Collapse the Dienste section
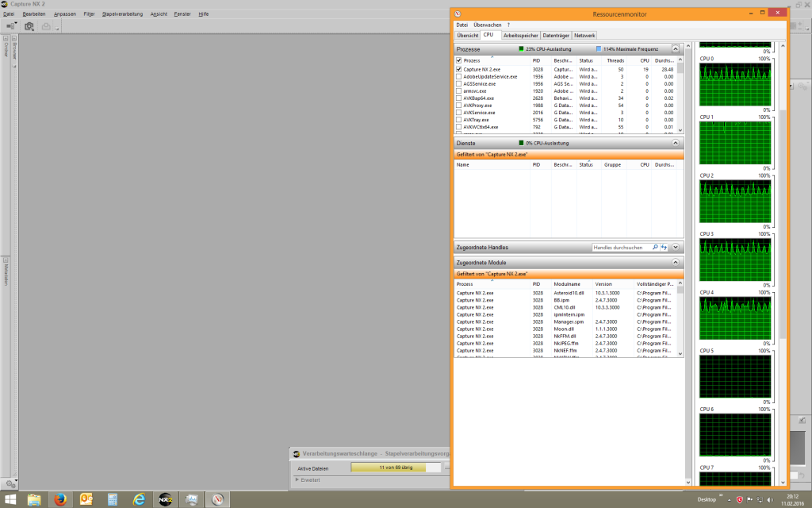812x508 pixels. point(676,143)
